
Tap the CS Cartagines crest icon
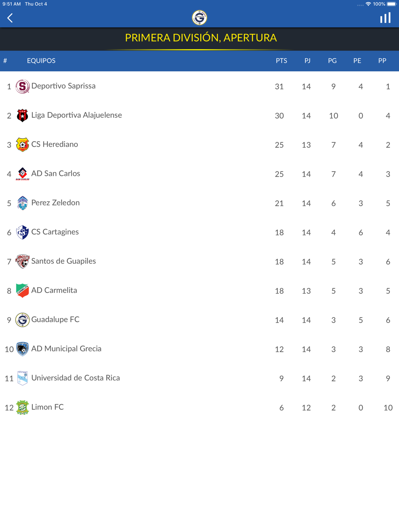coord(22,232)
